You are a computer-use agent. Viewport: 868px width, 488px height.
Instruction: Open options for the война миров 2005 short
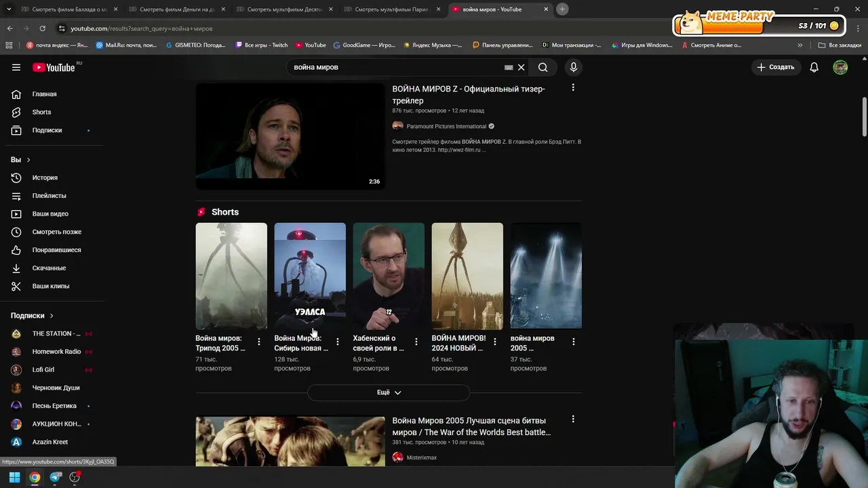(x=573, y=342)
